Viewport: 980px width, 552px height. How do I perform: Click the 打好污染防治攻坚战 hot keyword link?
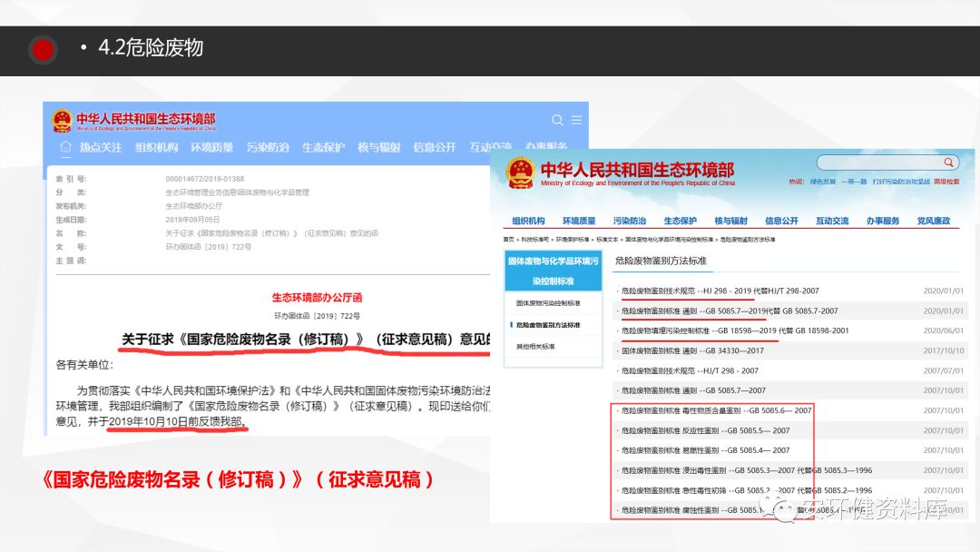click(x=901, y=182)
